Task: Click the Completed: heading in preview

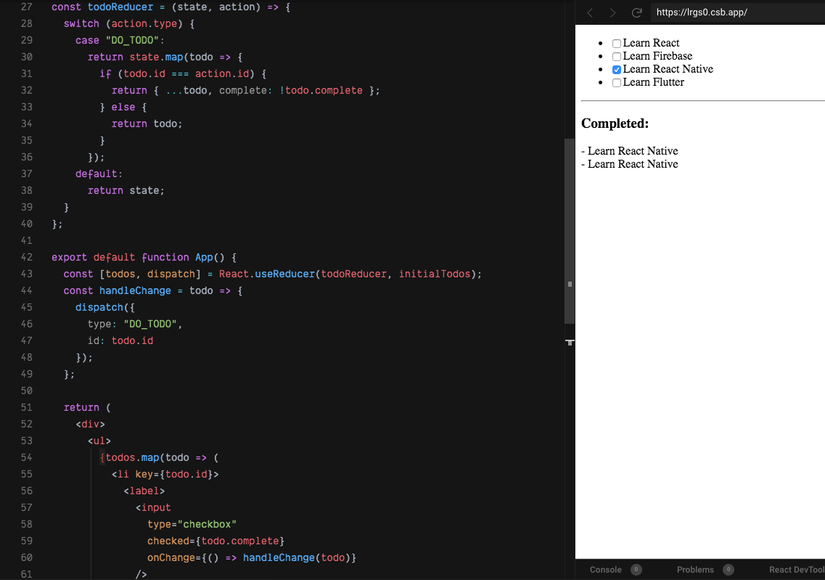Action: pos(615,124)
